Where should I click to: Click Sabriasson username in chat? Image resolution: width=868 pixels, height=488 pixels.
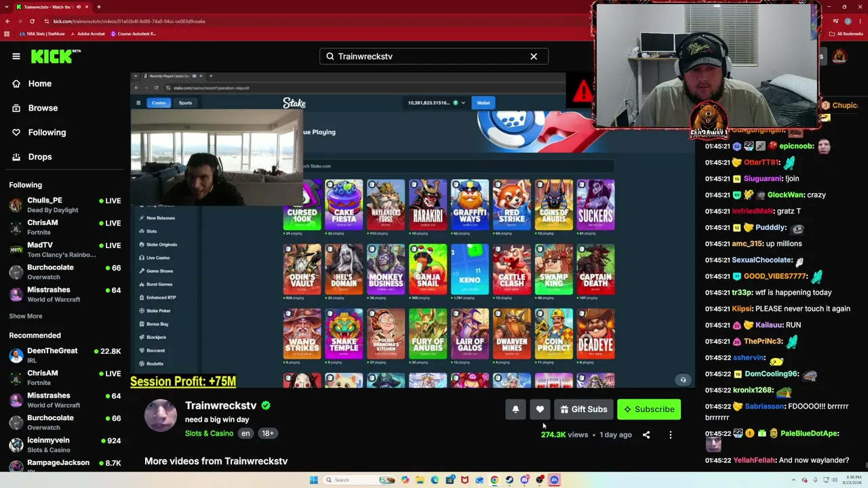click(x=765, y=406)
